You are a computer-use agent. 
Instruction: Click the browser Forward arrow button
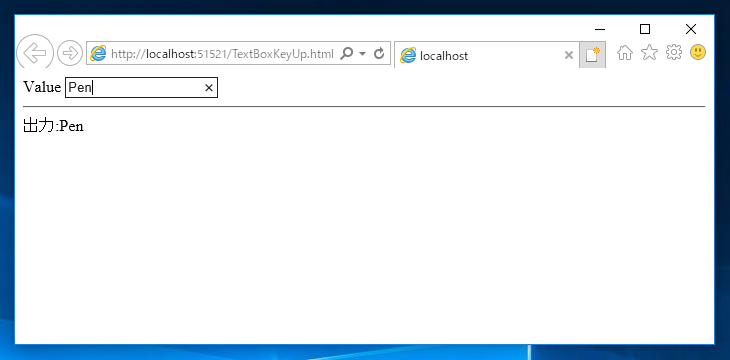click(x=70, y=53)
